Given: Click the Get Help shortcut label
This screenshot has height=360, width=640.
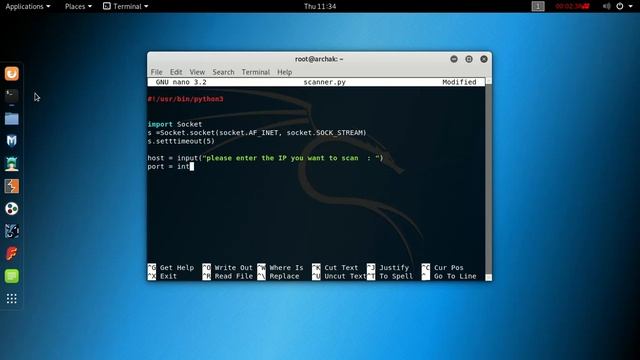Looking at the screenshot, I should pyautogui.click(x=177, y=268).
